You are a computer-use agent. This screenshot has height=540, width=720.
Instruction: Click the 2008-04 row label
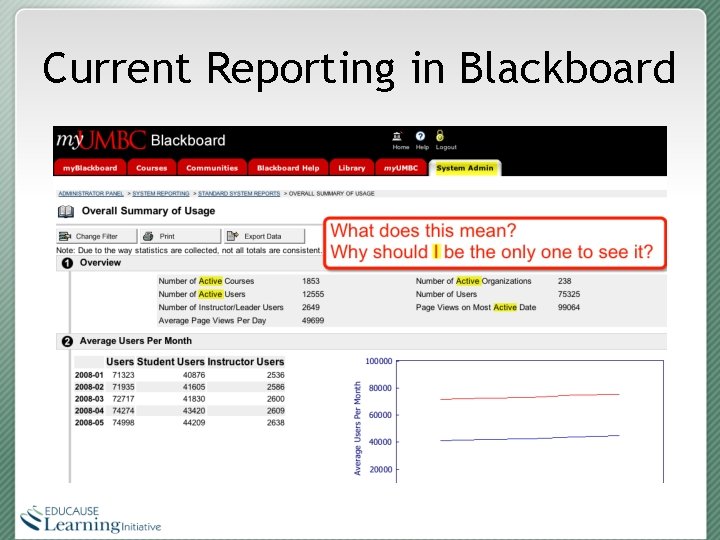pos(89,411)
